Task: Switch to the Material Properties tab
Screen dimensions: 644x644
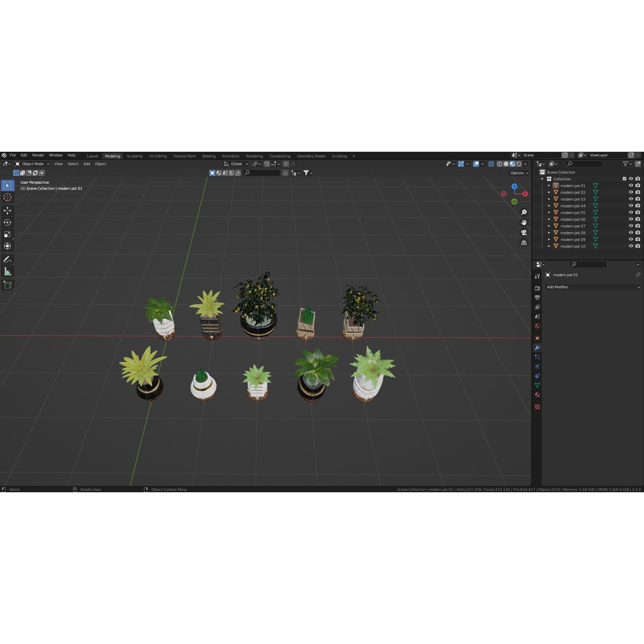Action: (537, 395)
